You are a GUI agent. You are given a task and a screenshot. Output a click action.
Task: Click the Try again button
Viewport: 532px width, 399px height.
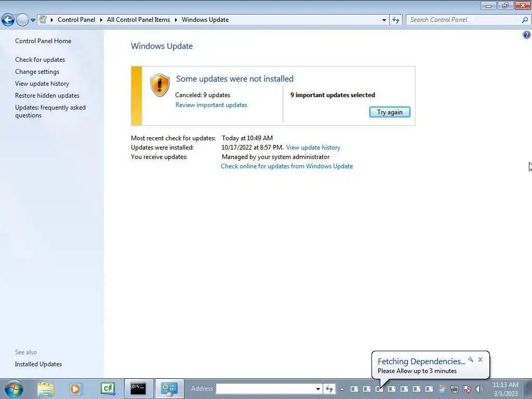tap(390, 112)
